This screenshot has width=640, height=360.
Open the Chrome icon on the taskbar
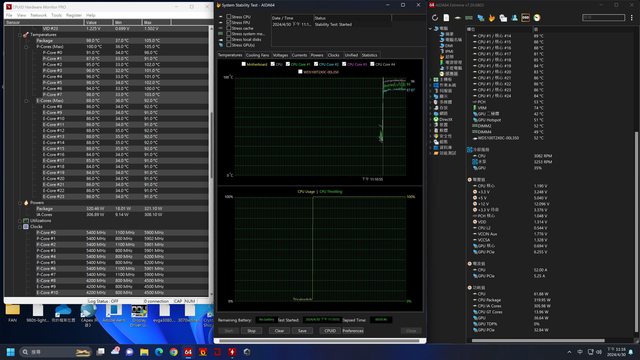tap(173, 352)
